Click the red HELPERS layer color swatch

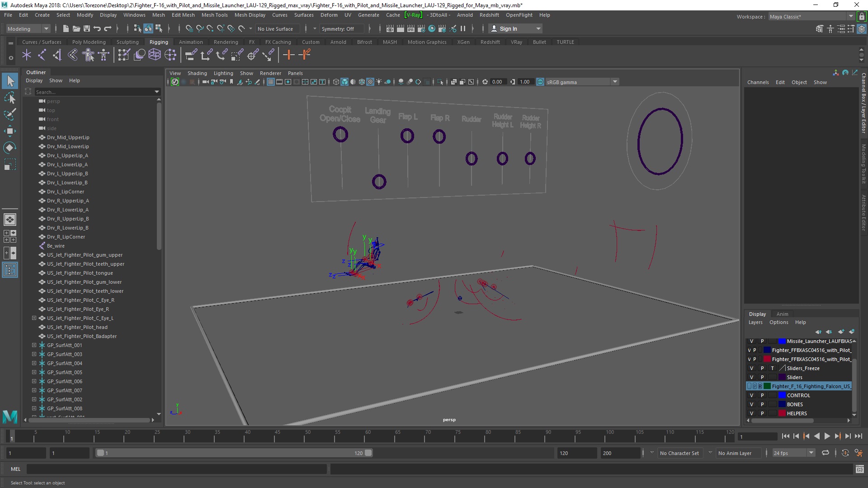tap(782, 413)
